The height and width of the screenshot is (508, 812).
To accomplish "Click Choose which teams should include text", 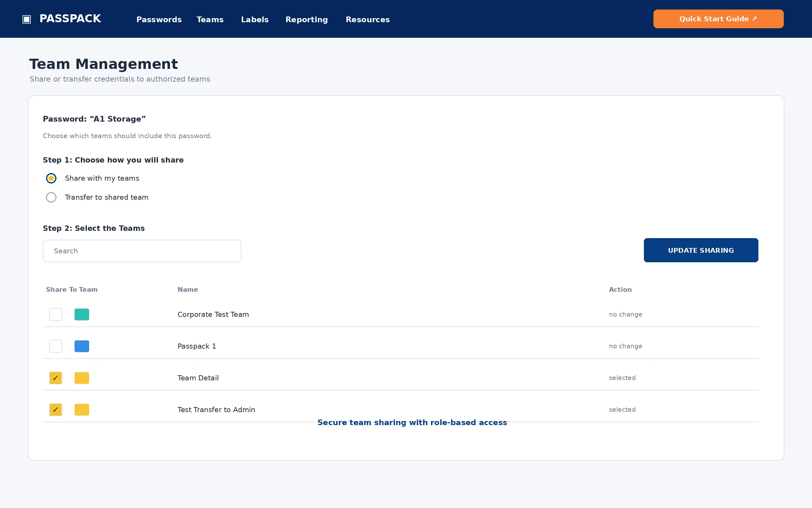I will (128, 136).
